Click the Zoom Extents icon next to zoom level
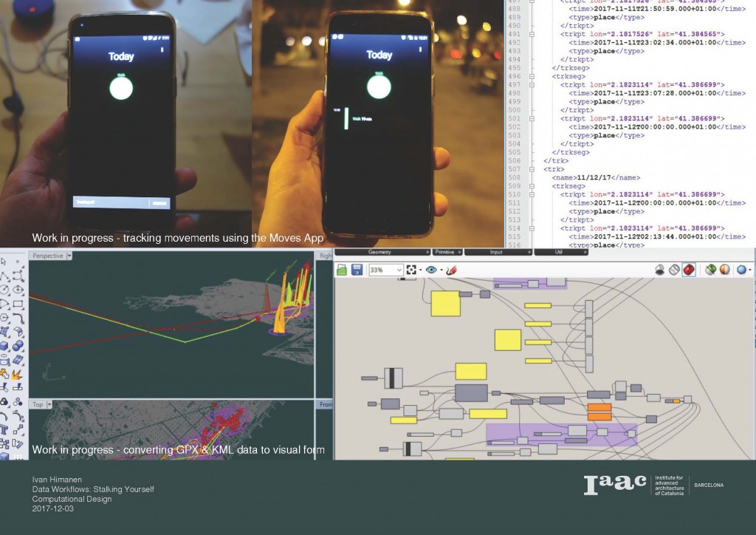Image resolution: width=756 pixels, height=535 pixels. pyautogui.click(x=412, y=269)
